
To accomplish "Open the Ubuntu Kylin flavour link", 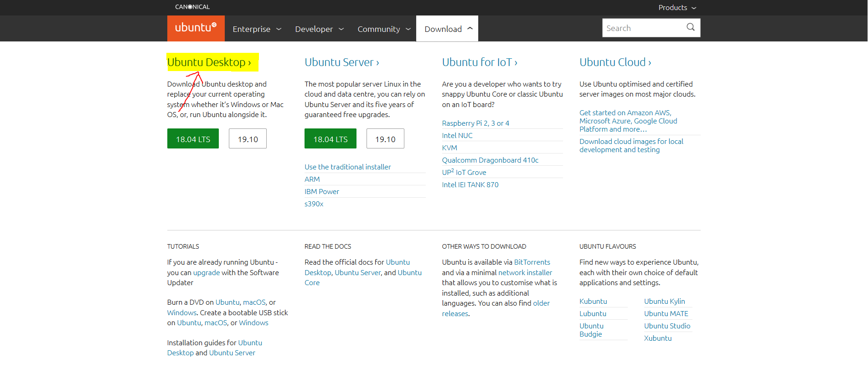I will pyautogui.click(x=664, y=302).
